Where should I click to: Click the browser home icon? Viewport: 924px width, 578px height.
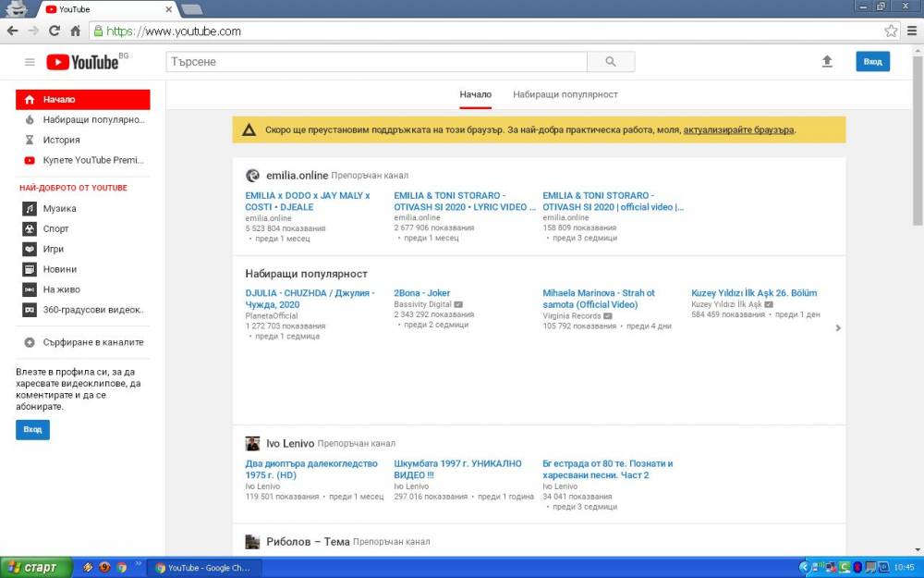point(76,31)
